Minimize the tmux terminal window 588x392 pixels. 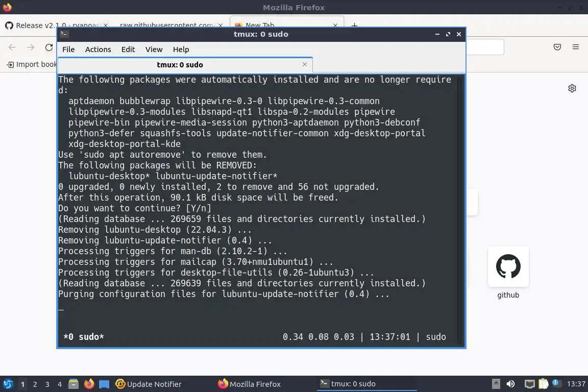click(437, 34)
